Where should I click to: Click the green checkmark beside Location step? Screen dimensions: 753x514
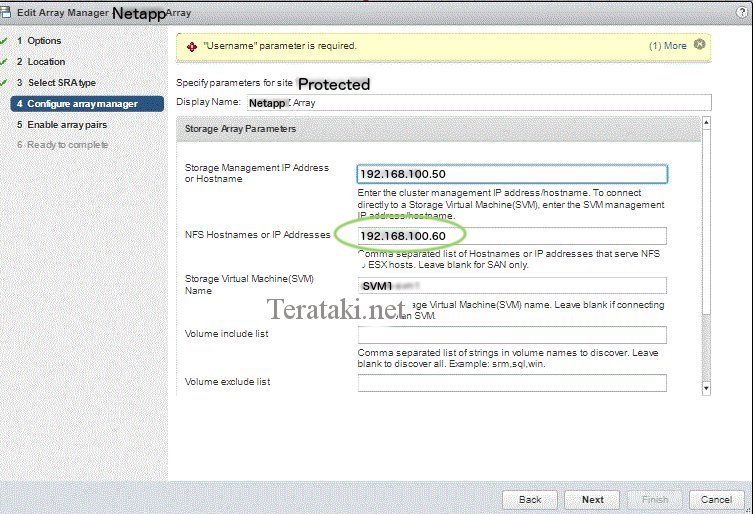point(4,61)
